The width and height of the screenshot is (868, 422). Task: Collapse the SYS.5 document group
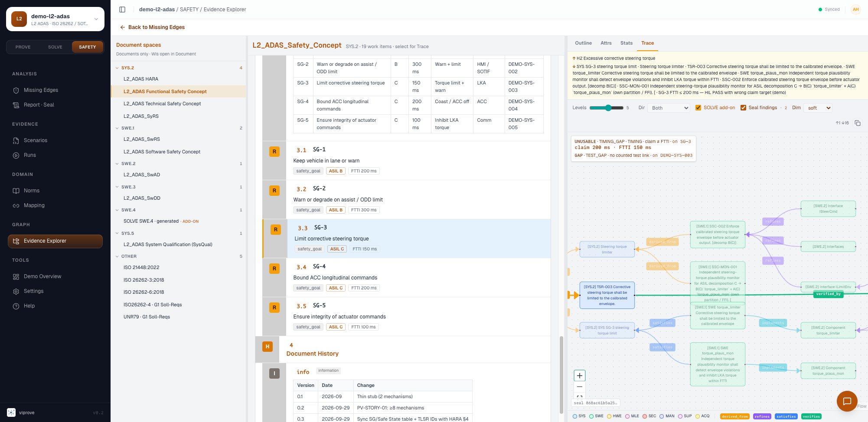(117, 234)
